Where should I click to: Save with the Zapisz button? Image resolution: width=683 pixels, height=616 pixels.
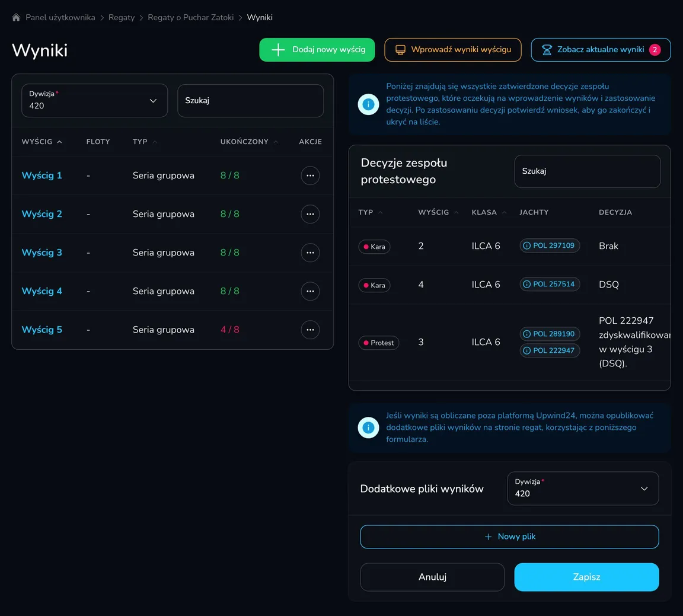(586, 577)
